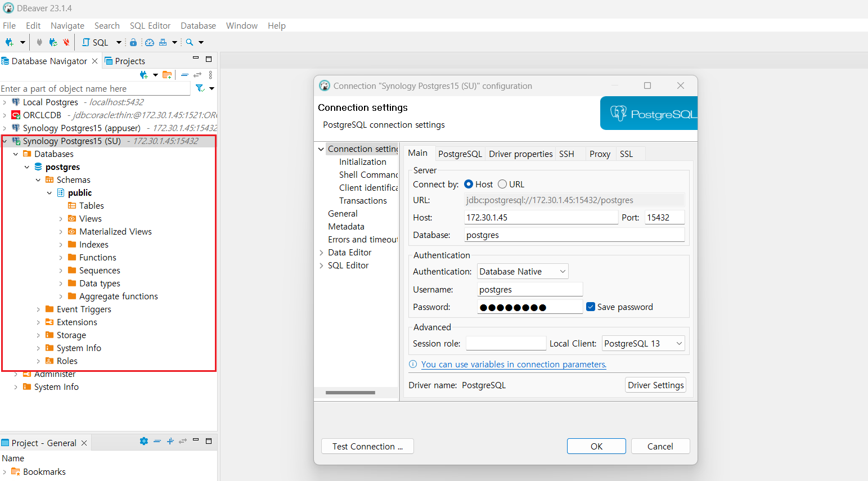Click the Views folder icon under public schema
Viewport: 868px width, 481px height.
[x=72, y=219]
